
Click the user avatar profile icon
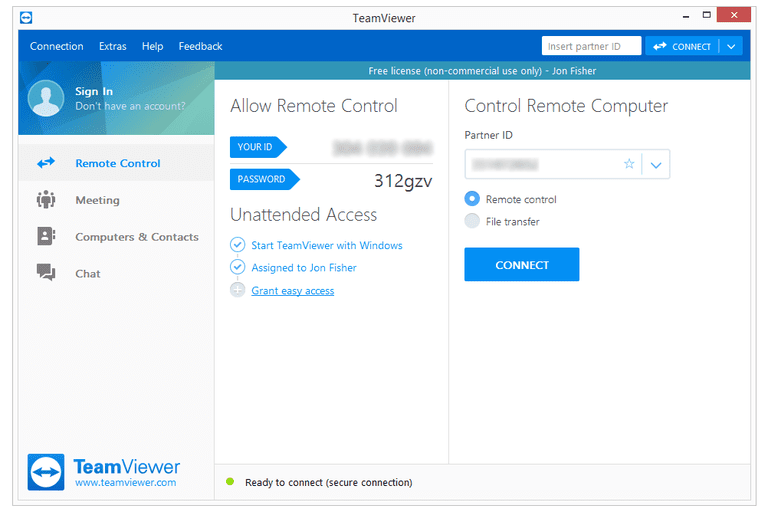(x=46, y=98)
